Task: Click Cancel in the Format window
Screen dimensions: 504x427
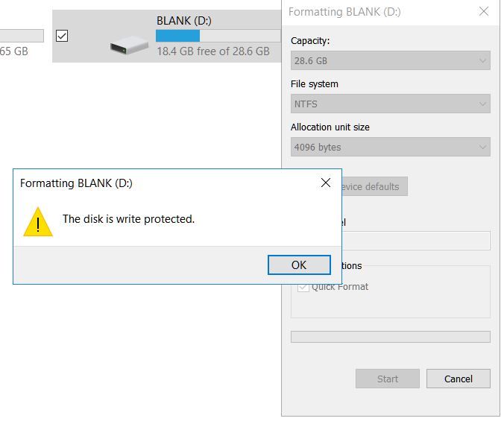Action: [x=459, y=379]
